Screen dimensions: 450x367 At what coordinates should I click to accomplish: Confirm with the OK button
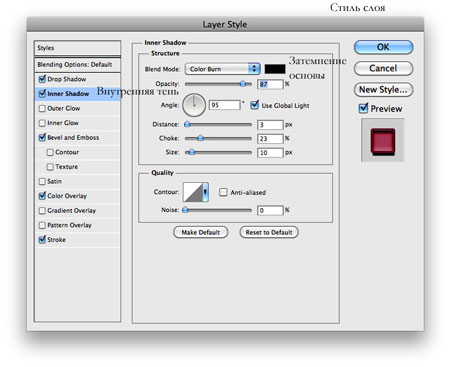pos(383,47)
